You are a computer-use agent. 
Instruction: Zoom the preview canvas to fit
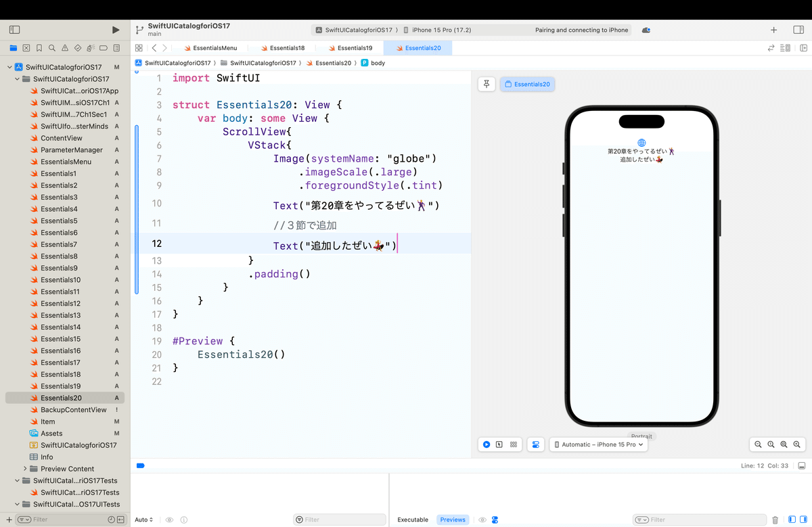(784, 444)
